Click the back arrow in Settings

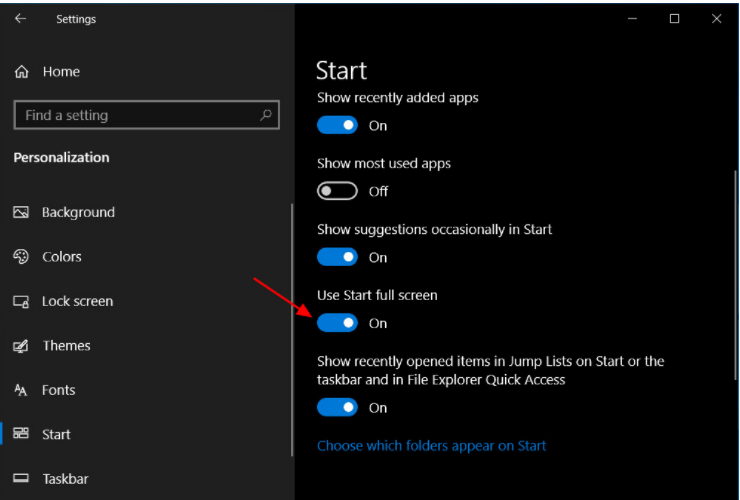point(20,18)
